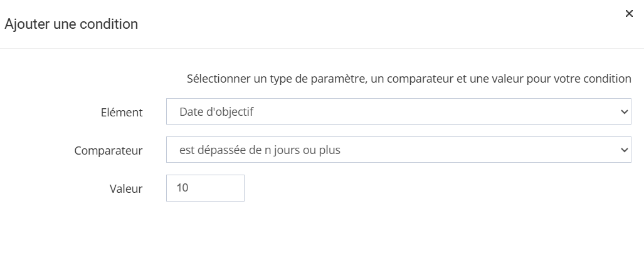Expand the comparator options list
The height and width of the screenshot is (261, 644).
(398, 150)
